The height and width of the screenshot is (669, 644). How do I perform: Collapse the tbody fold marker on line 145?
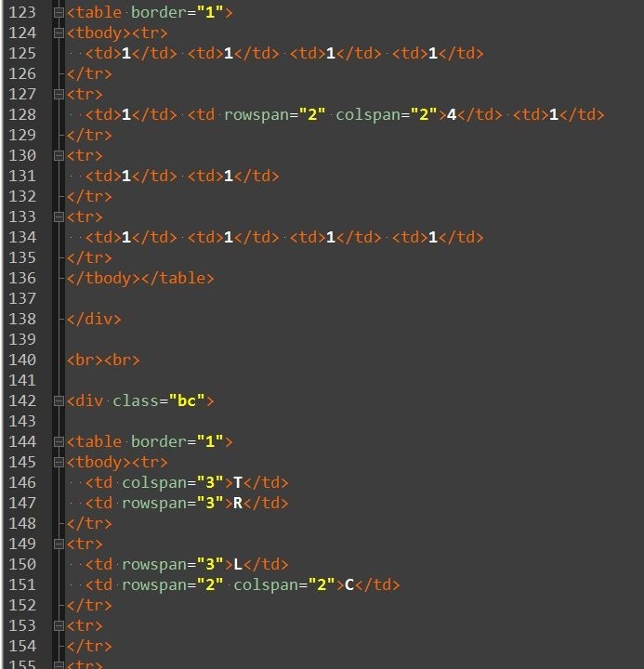point(59,463)
